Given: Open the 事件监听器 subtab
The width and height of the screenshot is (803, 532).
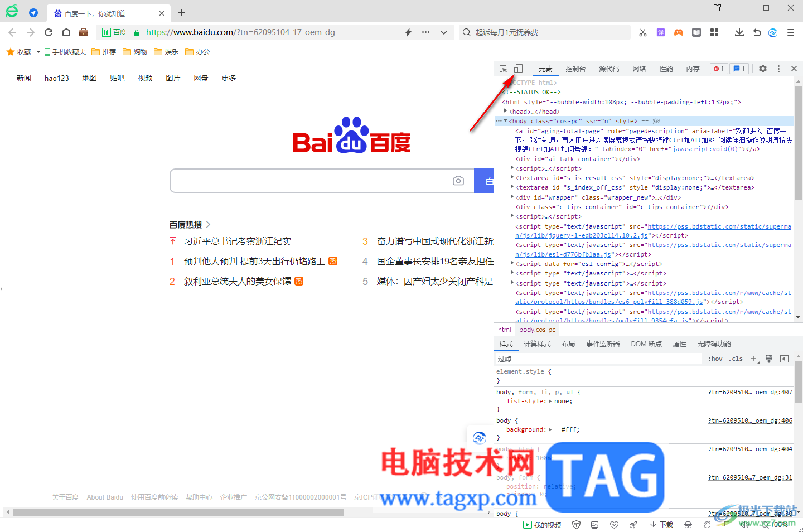Looking at the screenshot, I should pyautogui.click(x=603, y=344).
